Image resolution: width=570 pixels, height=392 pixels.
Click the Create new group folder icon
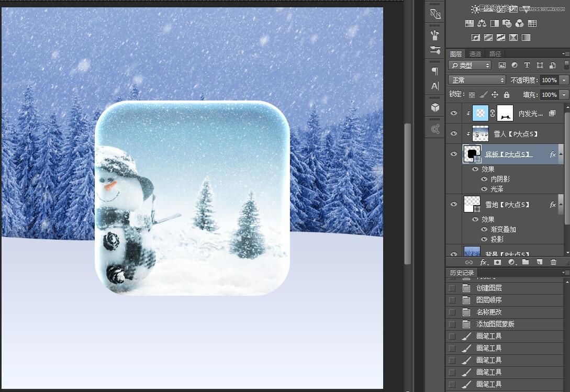point(526,262)
